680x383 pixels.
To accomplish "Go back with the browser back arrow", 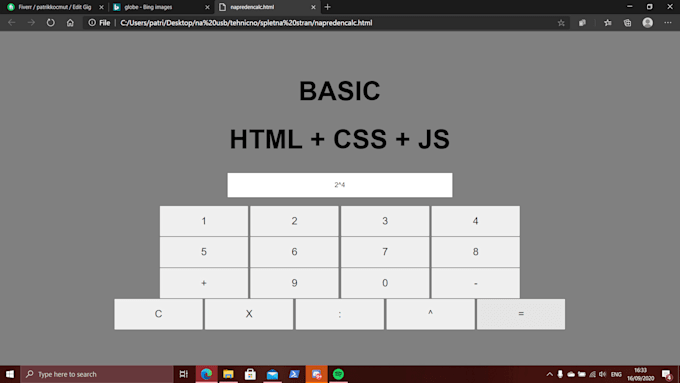I will (x=12, y=23).
